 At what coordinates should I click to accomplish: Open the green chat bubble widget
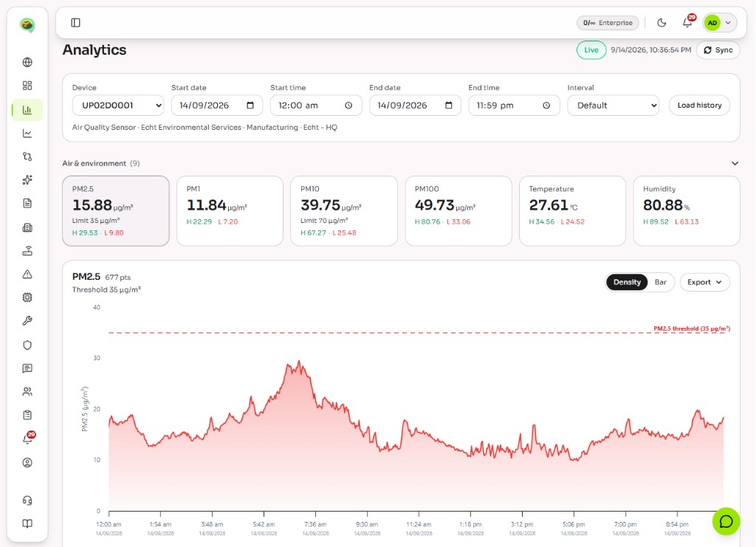coord(726,521)
